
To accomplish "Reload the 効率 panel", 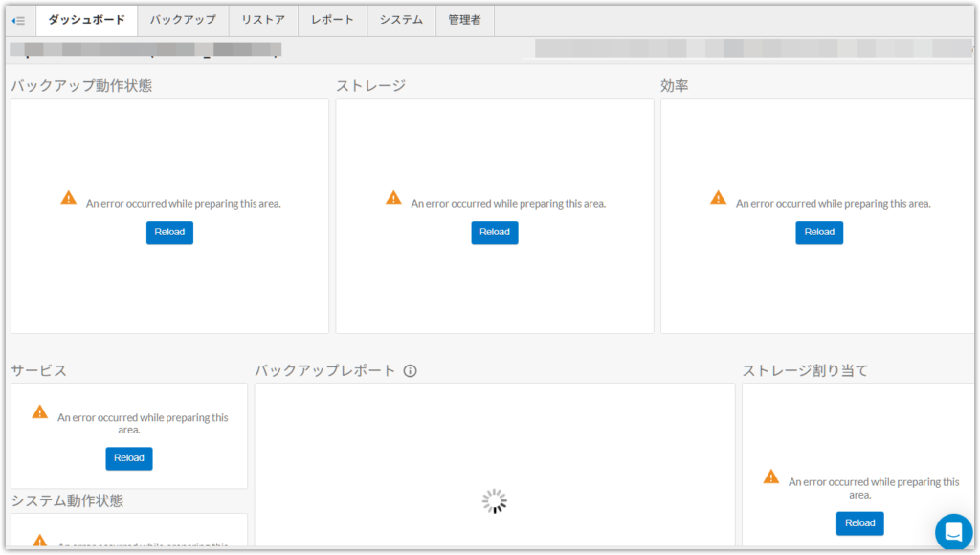I will point(819,232).
